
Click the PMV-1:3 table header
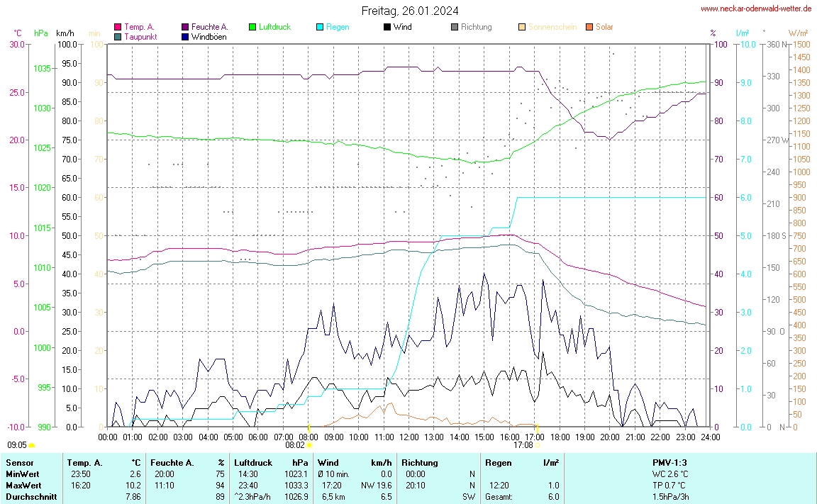pos(669,462)
